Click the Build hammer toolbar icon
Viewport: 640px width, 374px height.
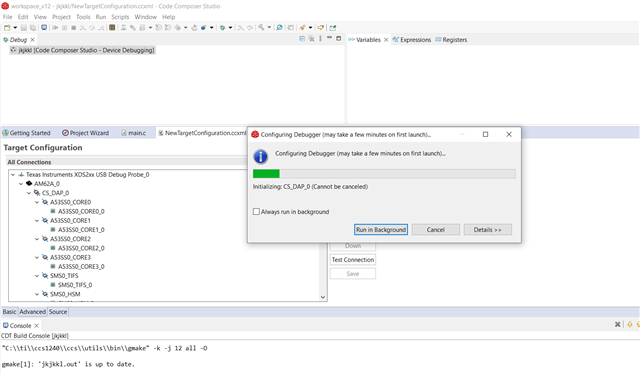261,28
